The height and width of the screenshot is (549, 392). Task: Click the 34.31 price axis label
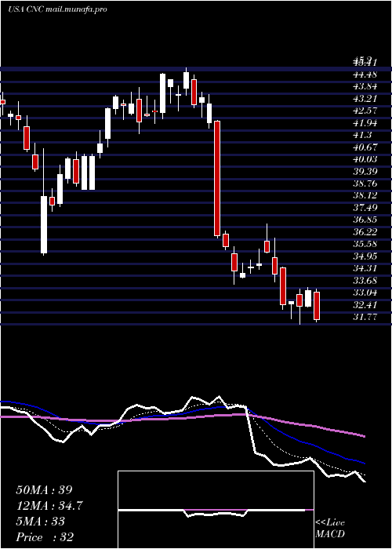point(365,268)
